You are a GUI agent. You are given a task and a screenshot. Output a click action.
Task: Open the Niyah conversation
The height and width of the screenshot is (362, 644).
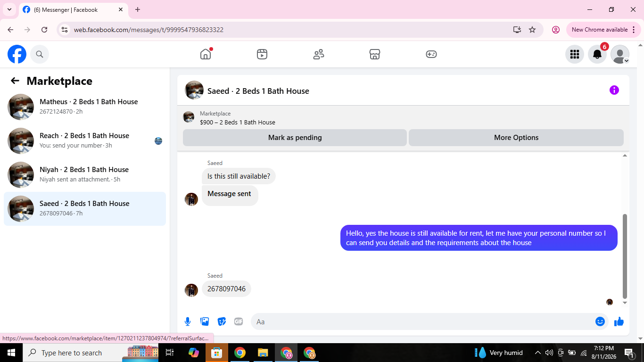click(x=85, y=175)
